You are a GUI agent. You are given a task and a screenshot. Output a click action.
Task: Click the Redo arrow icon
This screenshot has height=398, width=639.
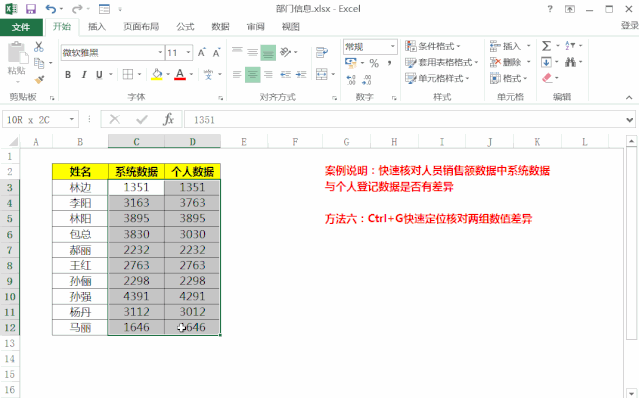tap(77, 9)
